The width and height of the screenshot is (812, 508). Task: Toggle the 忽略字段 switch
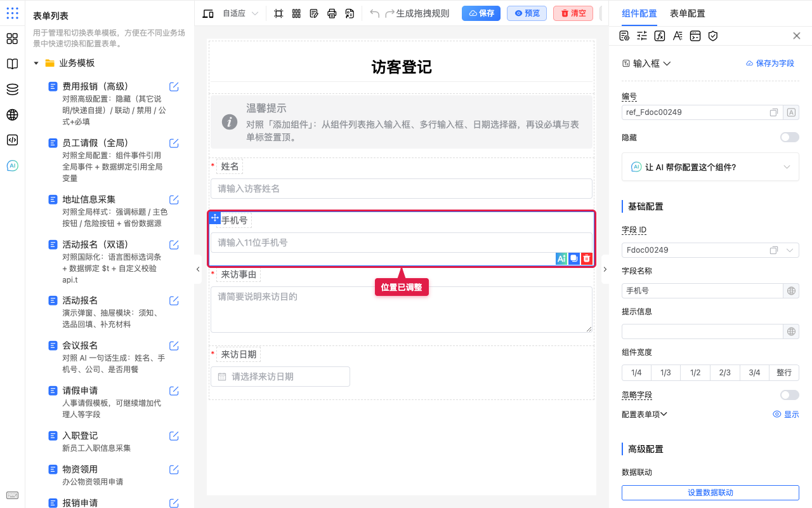pos(790,395)
